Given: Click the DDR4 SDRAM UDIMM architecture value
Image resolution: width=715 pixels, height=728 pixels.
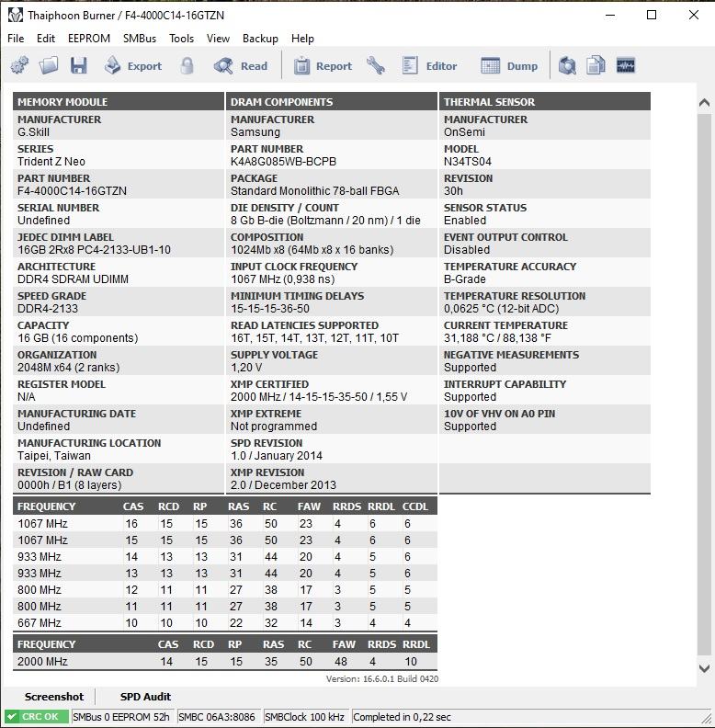Looking at the screenshot, I should [73, 279].
